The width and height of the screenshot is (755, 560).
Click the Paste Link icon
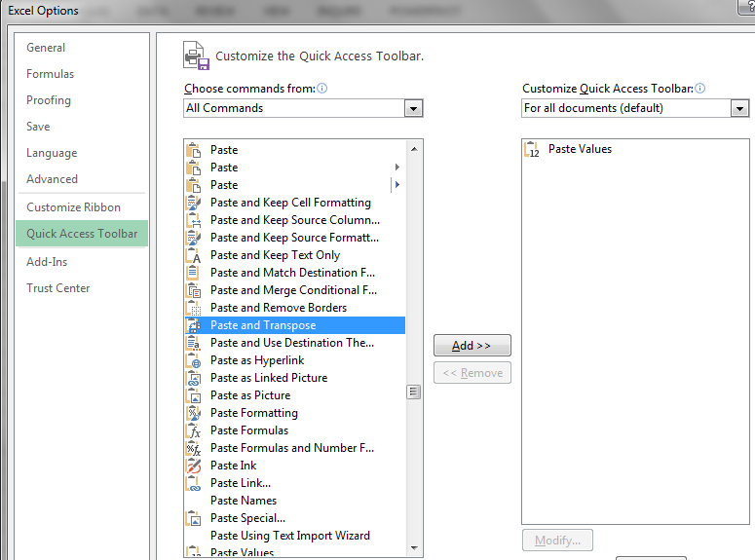(x=194, y=483)
